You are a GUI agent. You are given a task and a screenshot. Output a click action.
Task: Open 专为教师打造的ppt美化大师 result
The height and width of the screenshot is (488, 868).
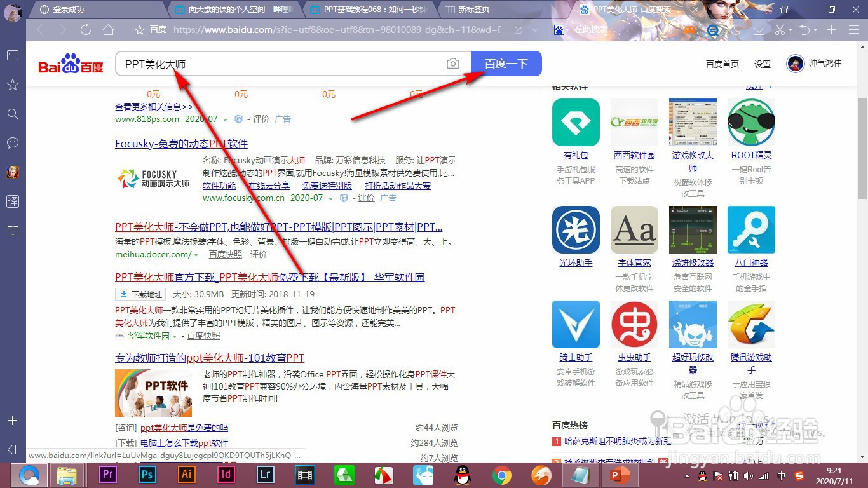click(x=210, y=358)
